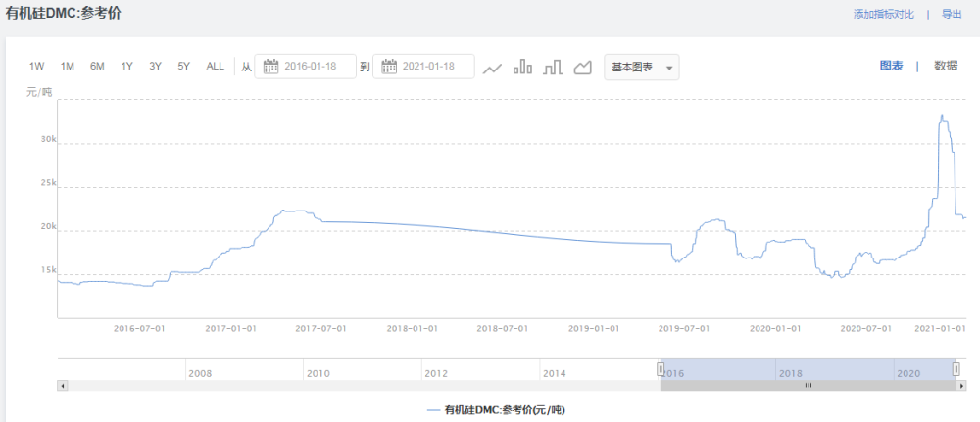The width and height of the screenshot is (980, 422).
Task: Click the 元/吨 unit label
Action: coord(39,92)
